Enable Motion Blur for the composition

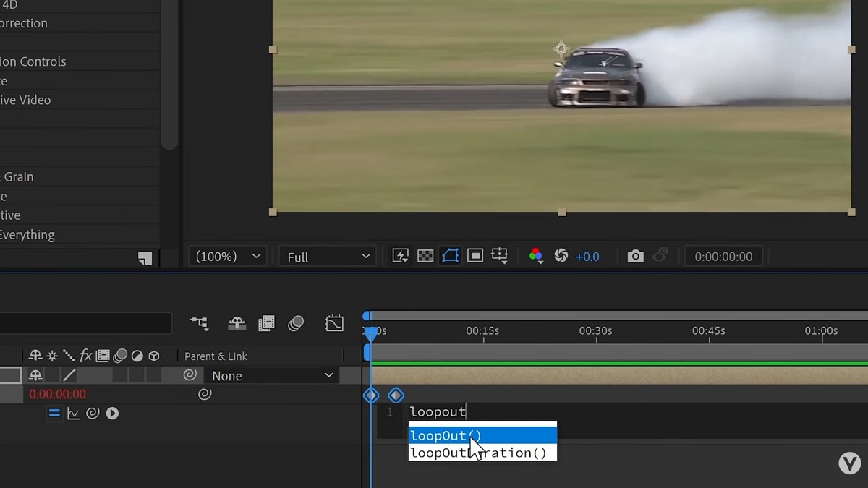[296, 323]
